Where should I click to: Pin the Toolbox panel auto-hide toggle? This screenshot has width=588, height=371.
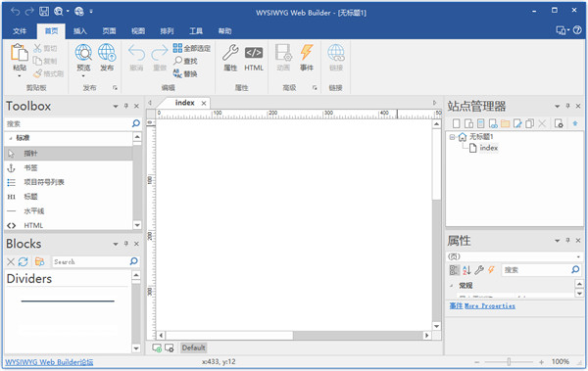click(126, 106)
